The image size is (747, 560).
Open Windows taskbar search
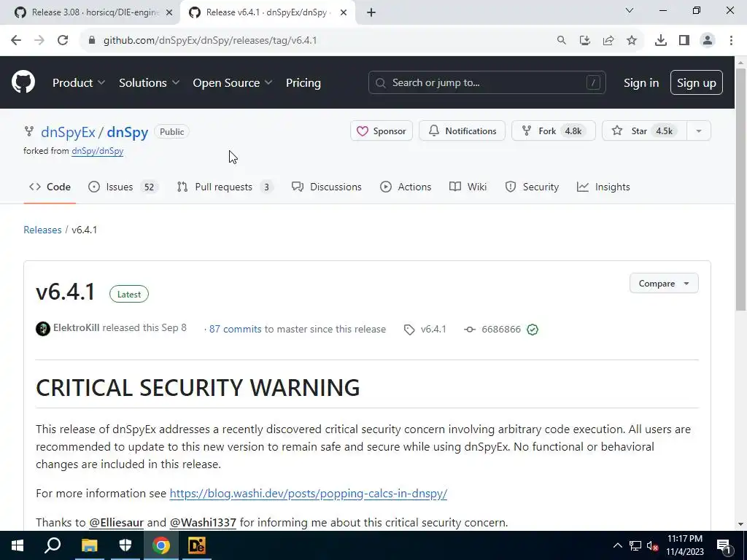53,545
